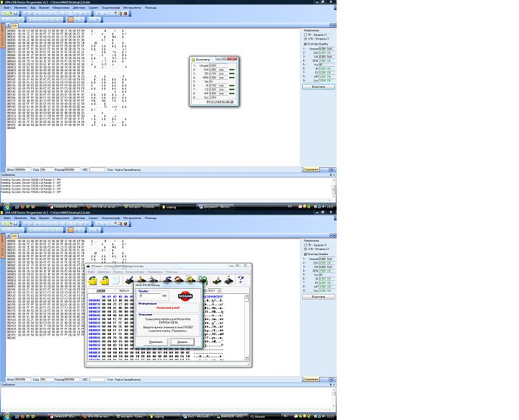The height and width of the screenshot is (420, 519).
Task: Click Соединение button in top screenshot status bar
Action: pos(311,169)
